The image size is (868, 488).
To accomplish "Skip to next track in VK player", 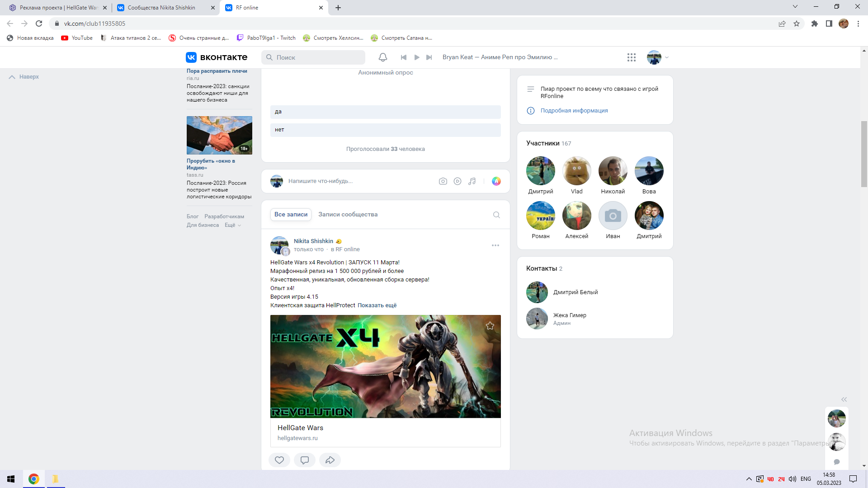I will tap(429, 57).
